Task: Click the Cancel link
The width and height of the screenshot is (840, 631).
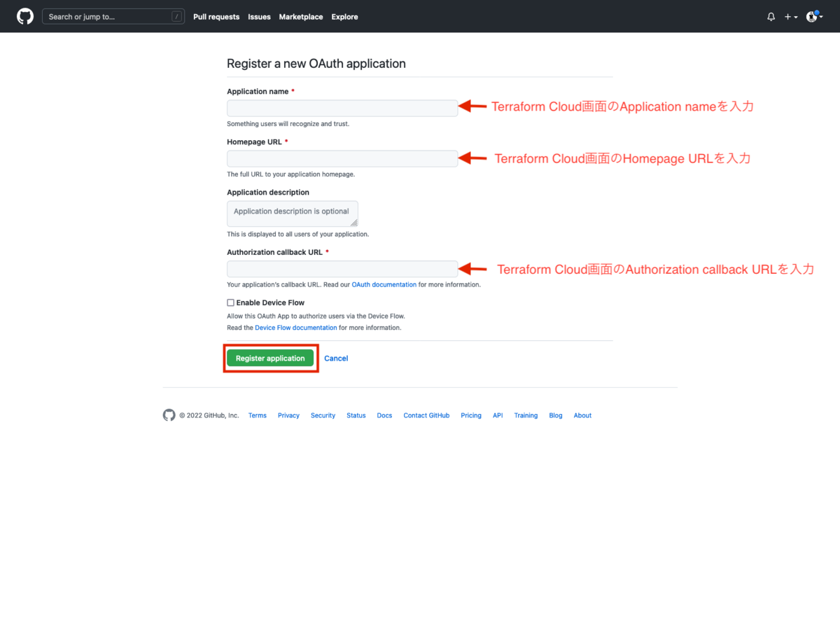Action: tap(336, 359)
